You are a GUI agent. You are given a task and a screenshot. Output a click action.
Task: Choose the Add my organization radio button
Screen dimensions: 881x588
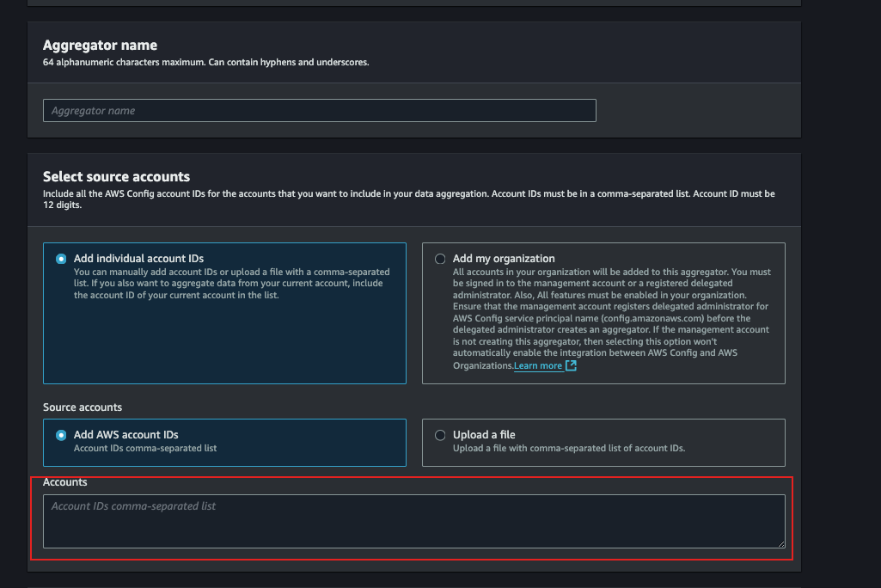440,259
